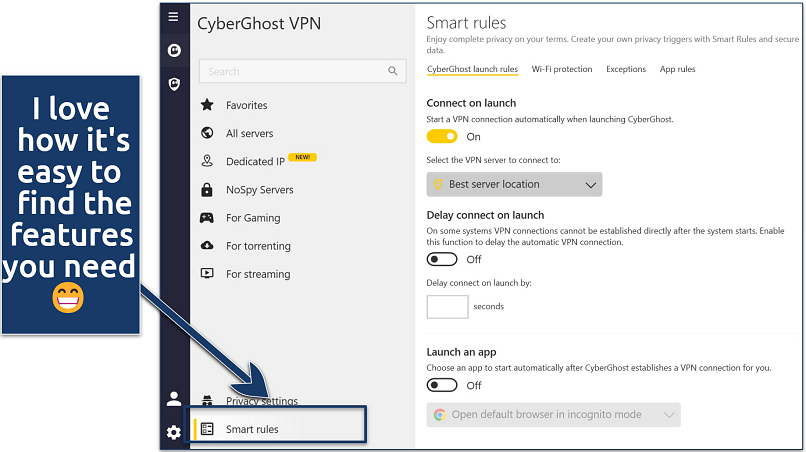Expand Best server location dropdown
Image resolution: width=806 pixels, height=452 pixels.
[514, 184]
